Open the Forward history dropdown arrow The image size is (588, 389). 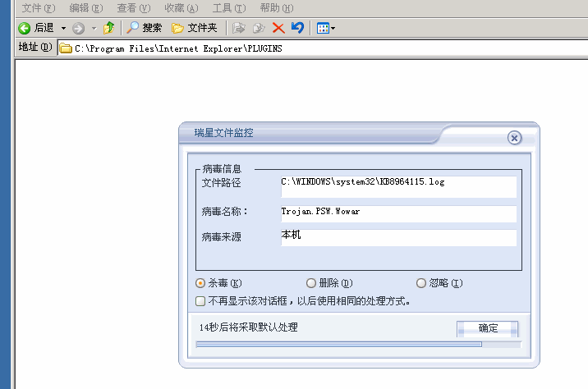tap(94, 28)
